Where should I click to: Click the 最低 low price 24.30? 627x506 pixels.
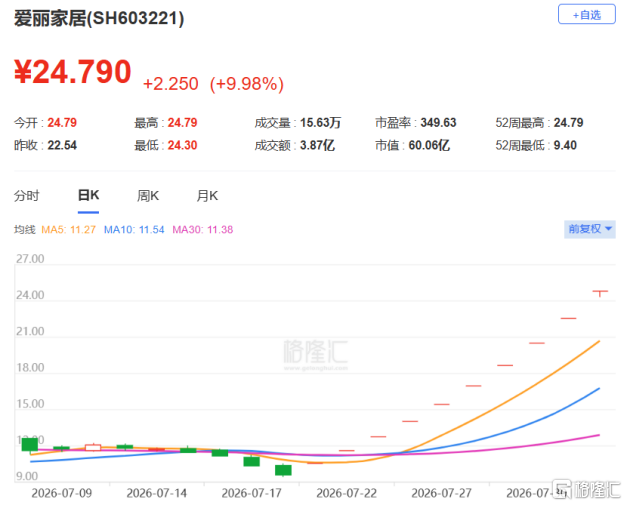pyautogui.click(x=182, y=145)
